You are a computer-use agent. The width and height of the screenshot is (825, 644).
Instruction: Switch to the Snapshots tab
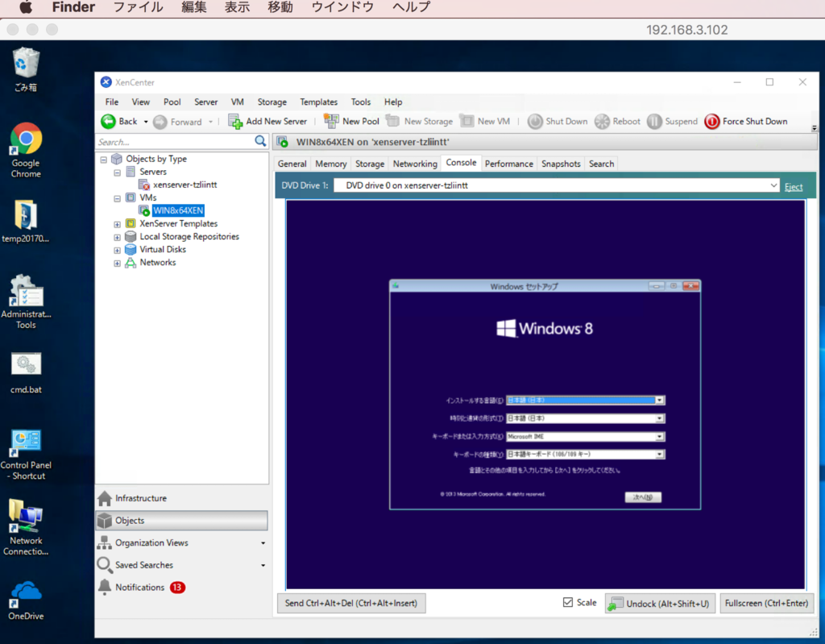561,164
